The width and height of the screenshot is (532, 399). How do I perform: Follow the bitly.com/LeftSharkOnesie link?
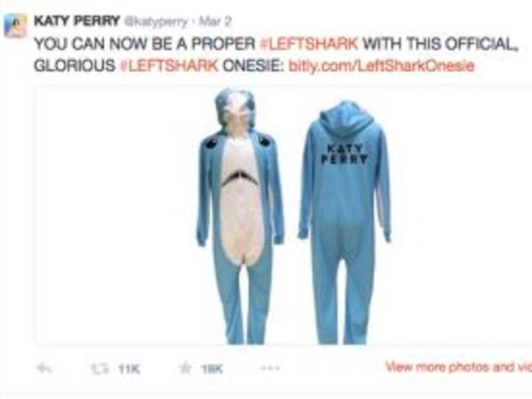click(x=381, y=66)
